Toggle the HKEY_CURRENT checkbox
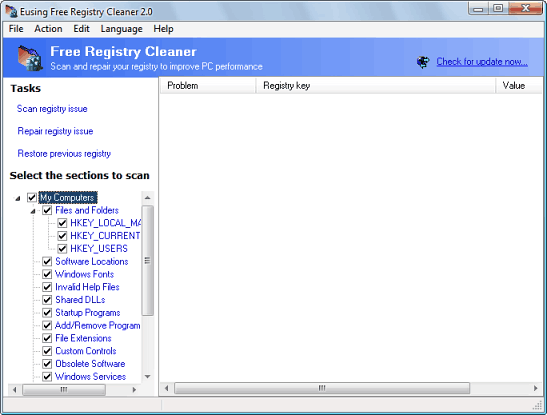Viewport: 547px width, 415px height. tap(62, 236)
